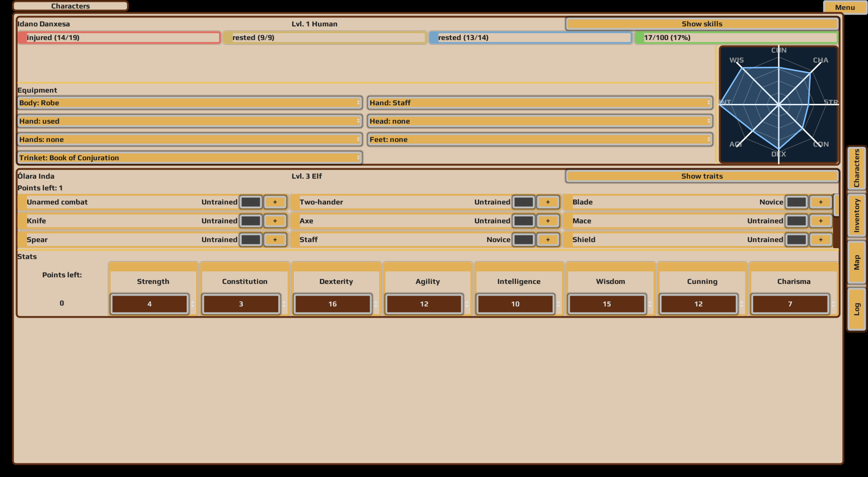Screen dimensions: 868x477
Task: Expand the Hand: Staff equipment selector
Action: [x=540, y=103]
